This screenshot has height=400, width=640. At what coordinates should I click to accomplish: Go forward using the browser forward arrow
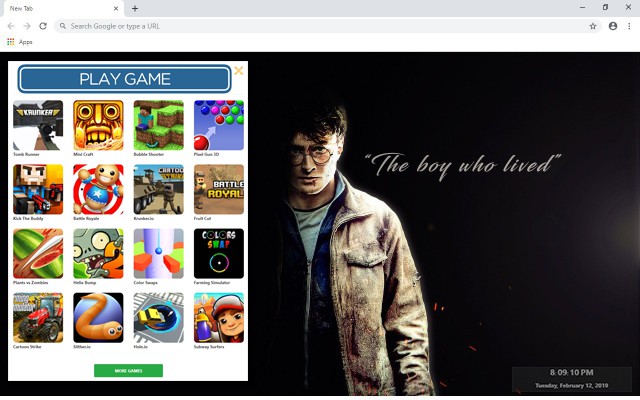click(27, 26)
